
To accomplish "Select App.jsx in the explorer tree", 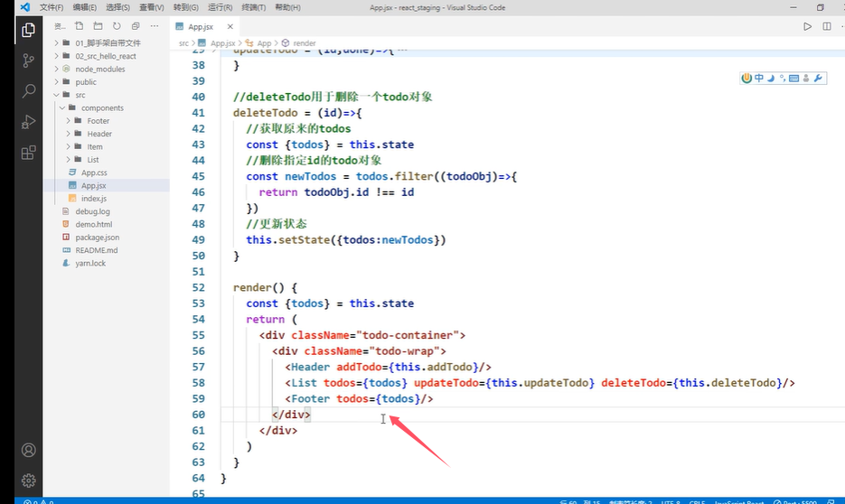I will click(93, 185).
